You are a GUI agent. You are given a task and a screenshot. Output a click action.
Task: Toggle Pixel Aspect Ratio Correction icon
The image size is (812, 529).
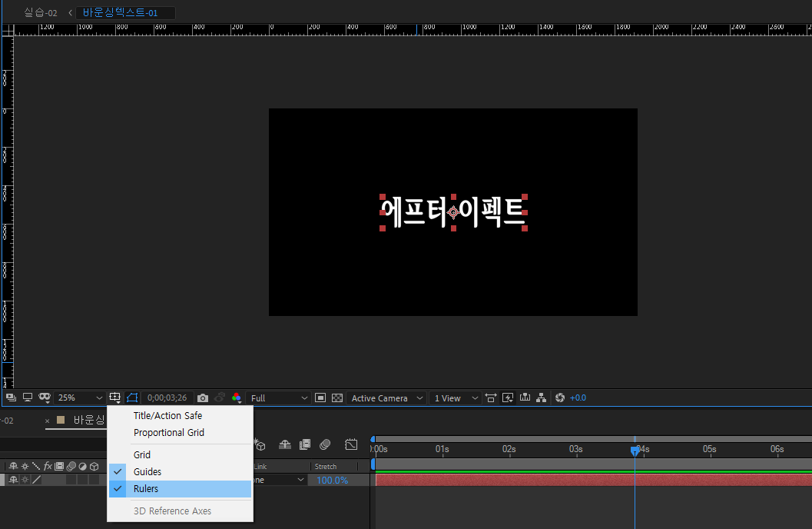(x=491, y=398)
